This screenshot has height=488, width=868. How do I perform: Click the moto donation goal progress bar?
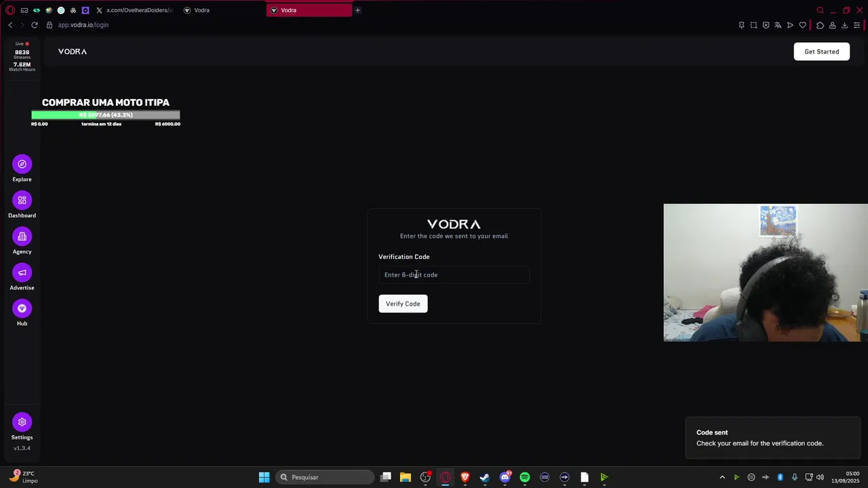click(106, 115)
